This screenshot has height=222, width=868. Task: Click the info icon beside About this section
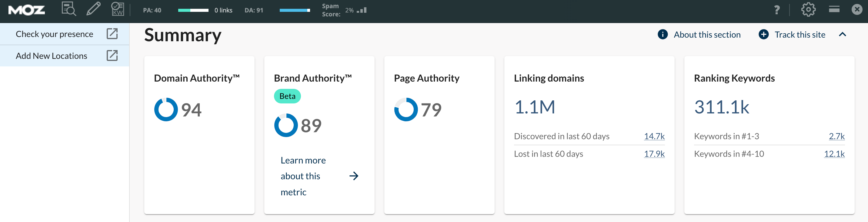coord(663,34)
